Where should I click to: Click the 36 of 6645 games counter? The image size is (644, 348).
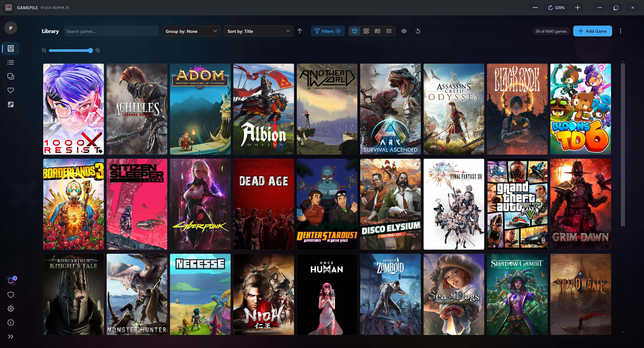551,31
